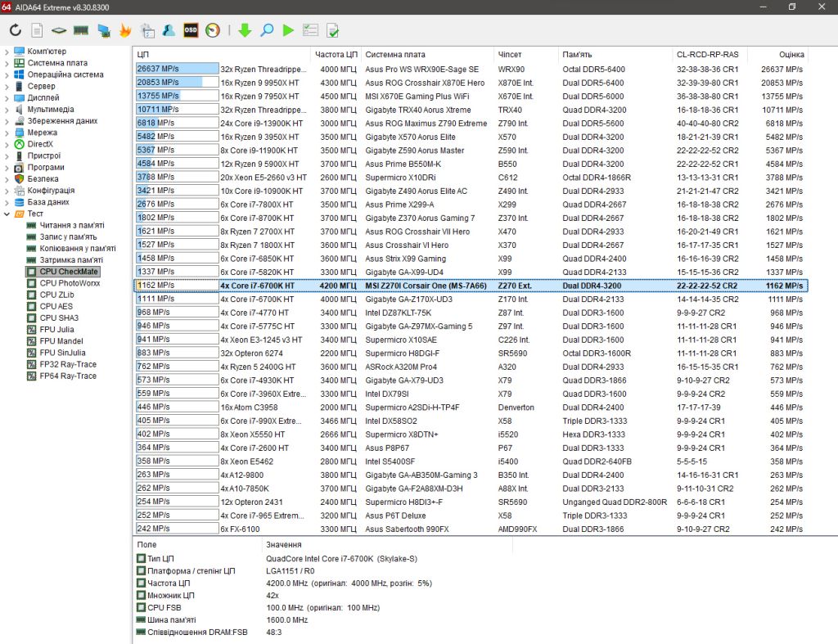
Task: Open the CPUID chip icon in toolbar
Action: tap(59, 30)
